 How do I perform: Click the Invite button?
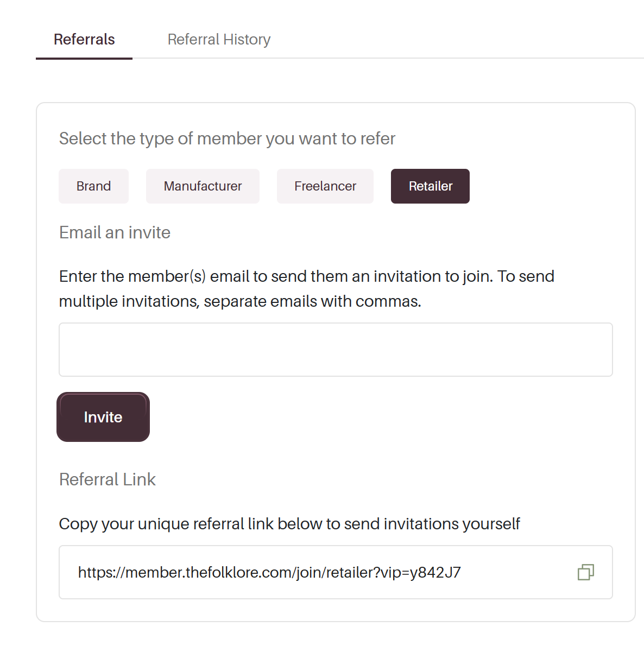[x=103, y=417]
